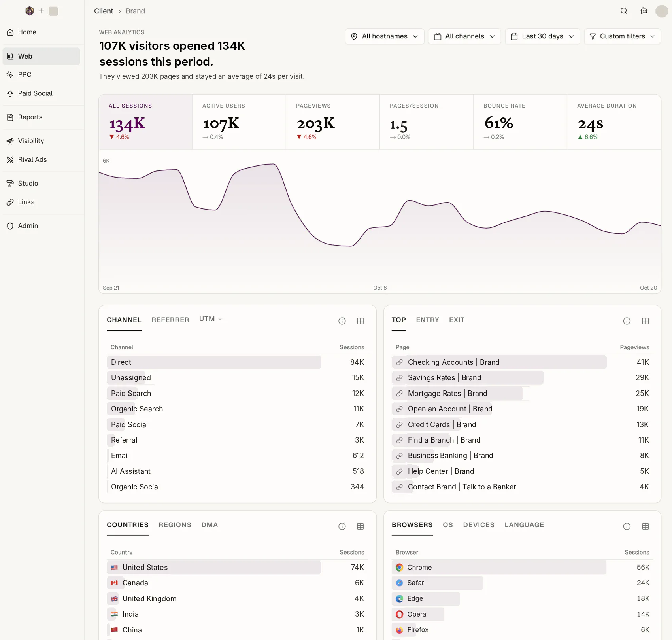This screenshot has width=672, height=640.
Task: Select the Active Users metric card
Action: (x=239, y=122)
